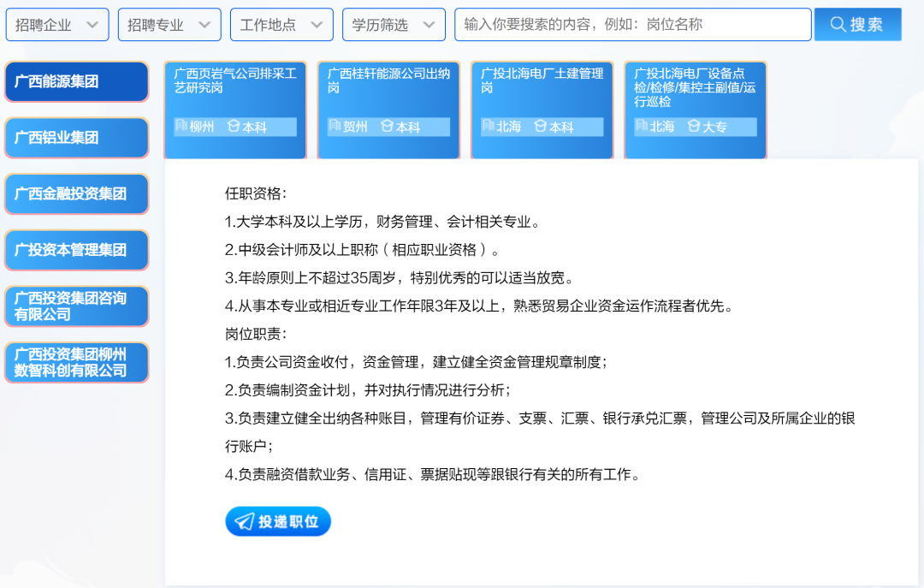Select 广西投资集团咨询有限公司 in the sidebar
The image size is (924, 588).
point(77,306)
